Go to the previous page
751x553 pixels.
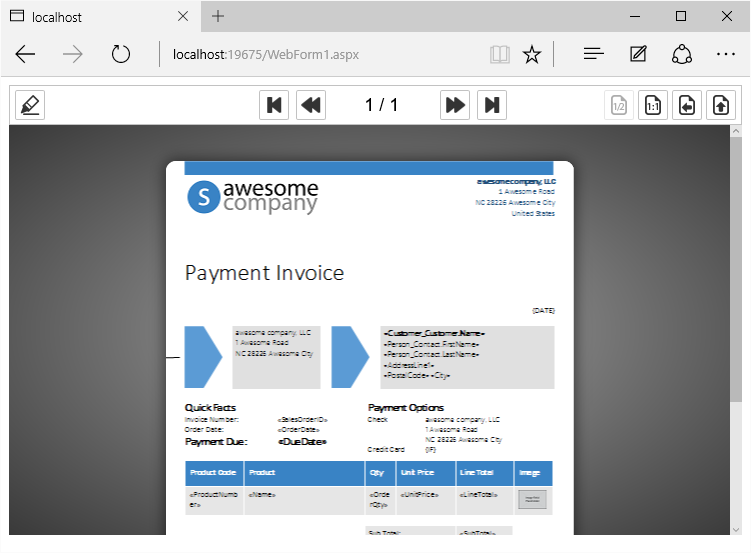(311, 105)
